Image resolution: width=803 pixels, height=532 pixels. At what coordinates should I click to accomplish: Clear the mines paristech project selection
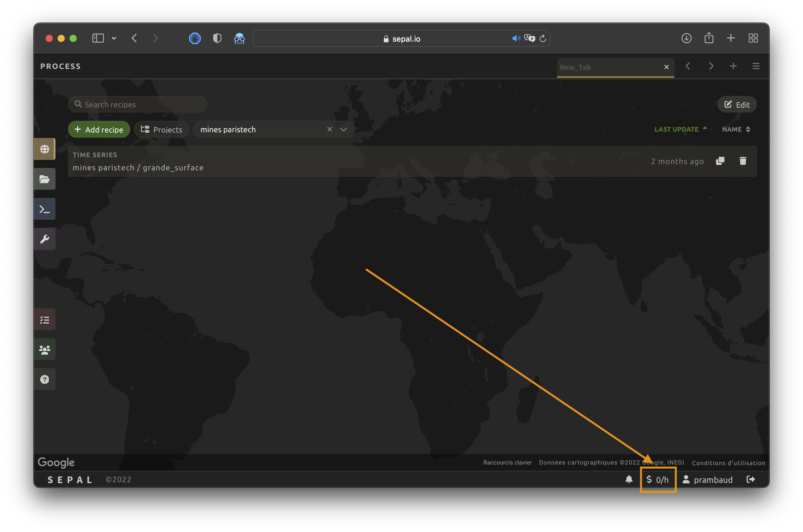[x=330, y=129]
